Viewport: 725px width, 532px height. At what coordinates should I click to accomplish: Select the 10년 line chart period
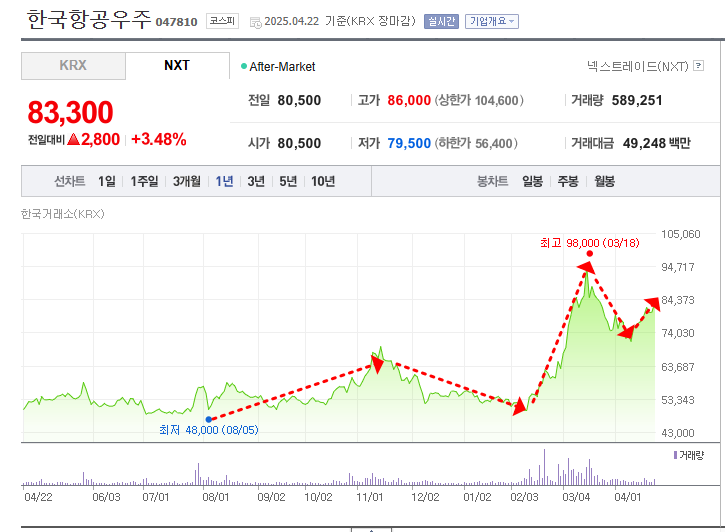click(x=323, y=181)
